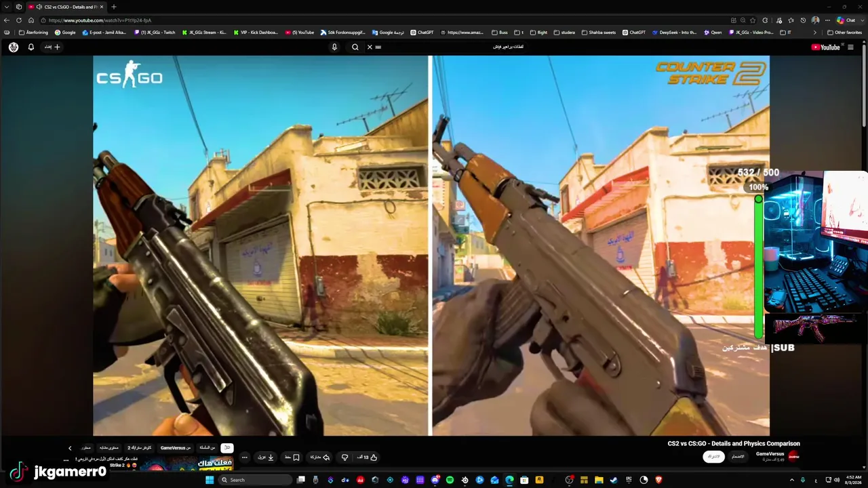Screen dimensions: 868x488
Task: Open the VIP Kick Dashboard bookmark
Action: tap(254, 33)
